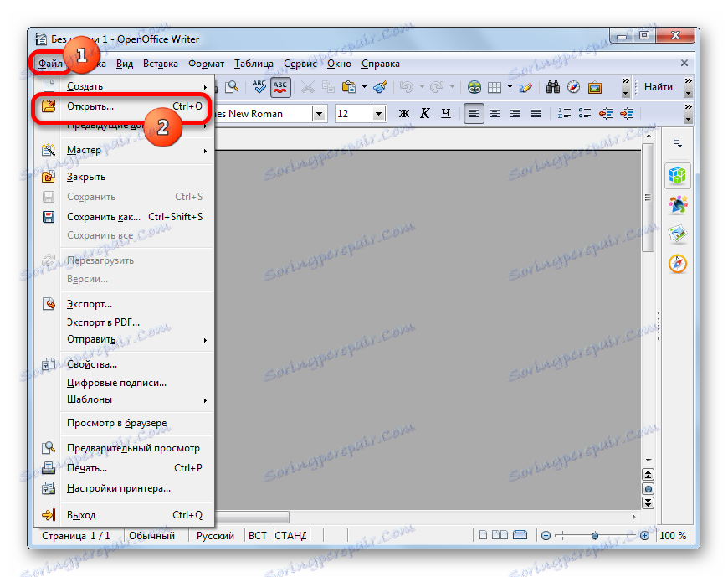Click the 100 % zoom percentage
Screen dimensions: 728x577
[673, 536]
